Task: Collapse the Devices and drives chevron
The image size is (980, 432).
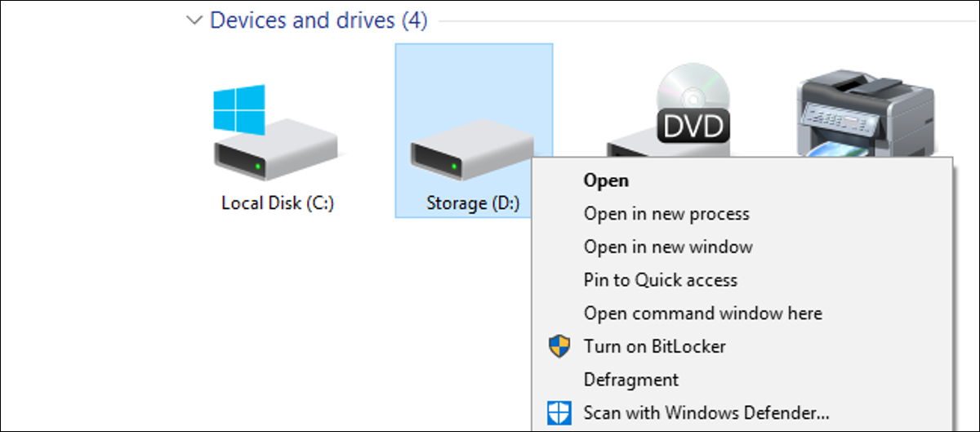Action: coord(194,21)
